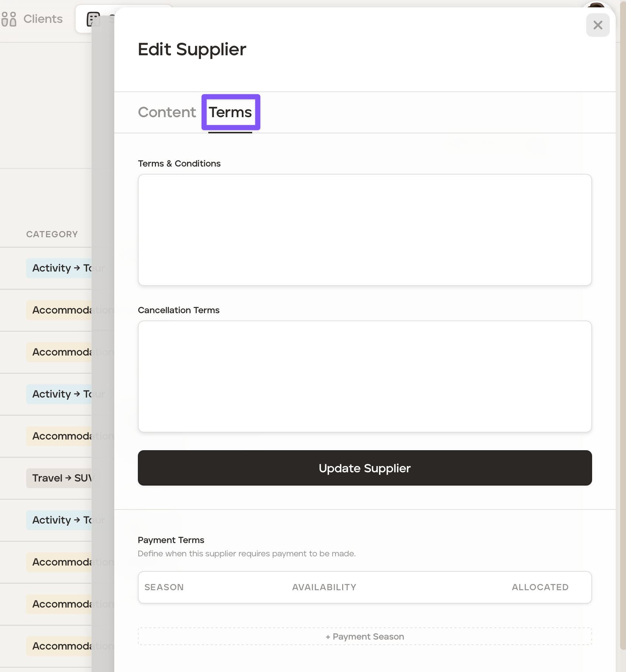This screenshot has width=626, height=672.
Task: Select the Travel → SUV category tag
Action: [x=59, y=478]
